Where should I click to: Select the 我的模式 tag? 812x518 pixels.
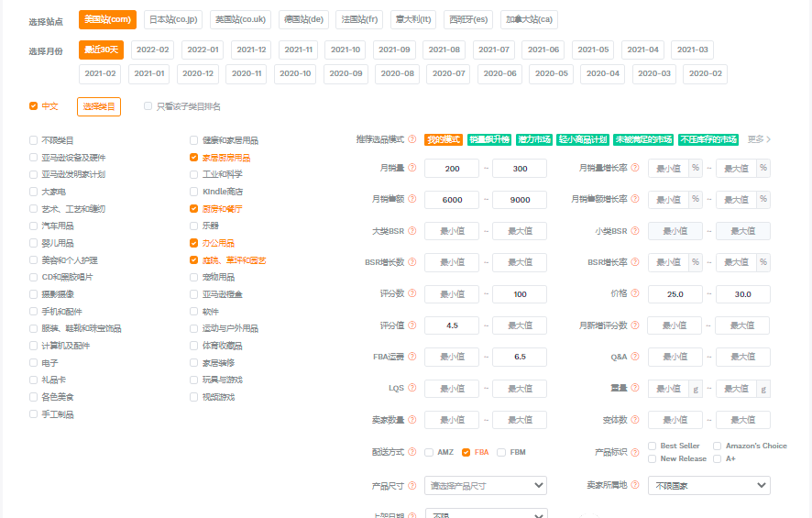[x=444, y=139]
